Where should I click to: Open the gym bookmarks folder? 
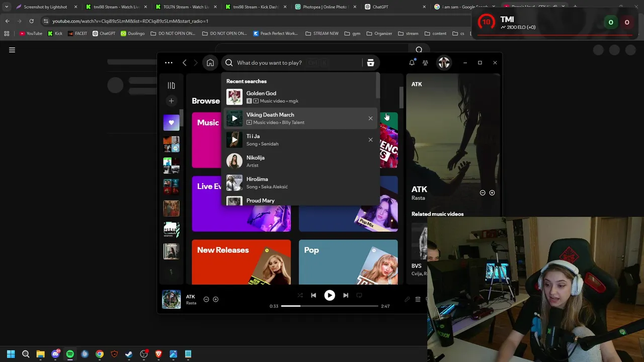click(353, 34)
